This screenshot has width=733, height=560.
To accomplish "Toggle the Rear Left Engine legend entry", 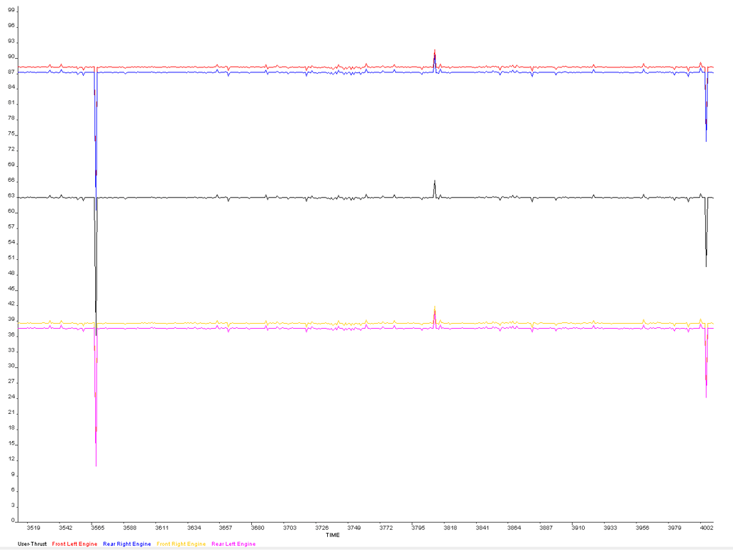I will pos(233,544).
